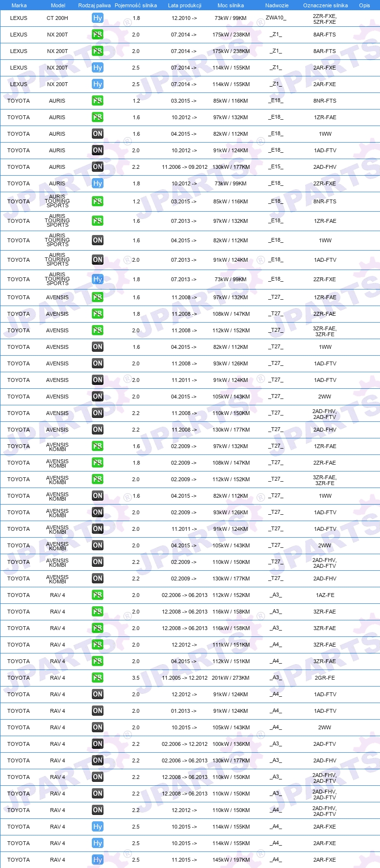Click diesel icon in Avensis Kombi 2WW row
Screen dimensions: 380x868
[98, 545]
